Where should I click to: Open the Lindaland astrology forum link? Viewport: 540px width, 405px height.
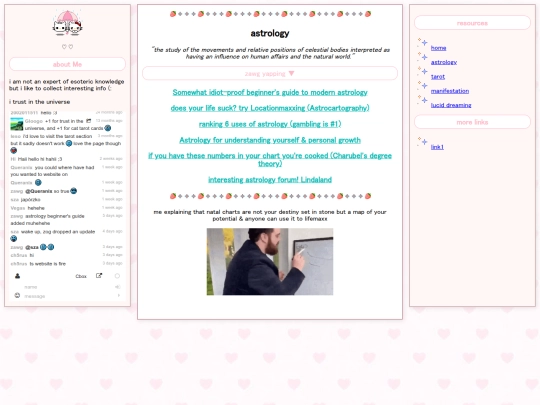(270, 180)
